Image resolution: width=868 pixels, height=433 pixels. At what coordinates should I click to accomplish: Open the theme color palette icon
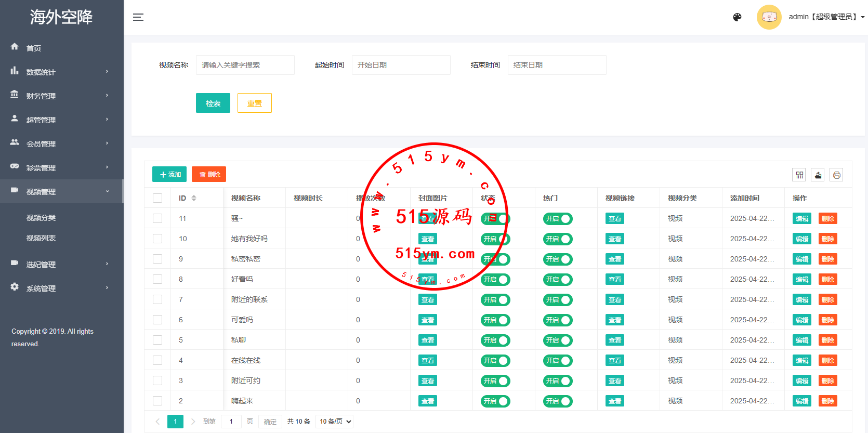(x=737, y=17)
